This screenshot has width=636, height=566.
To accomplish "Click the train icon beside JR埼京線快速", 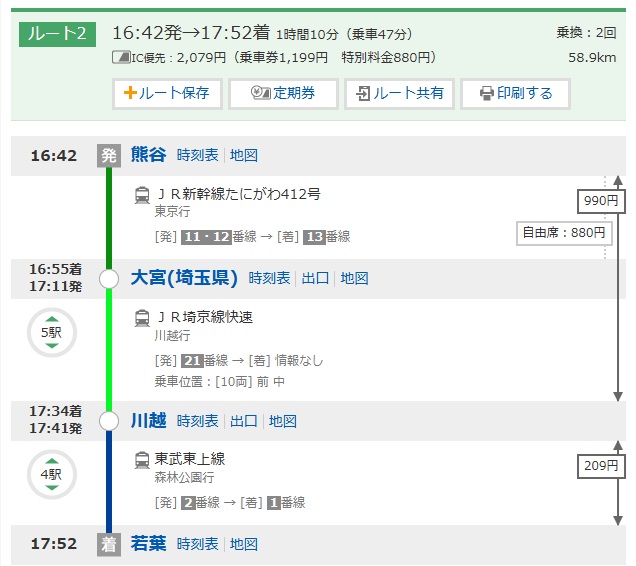I will tap(142, 318).
